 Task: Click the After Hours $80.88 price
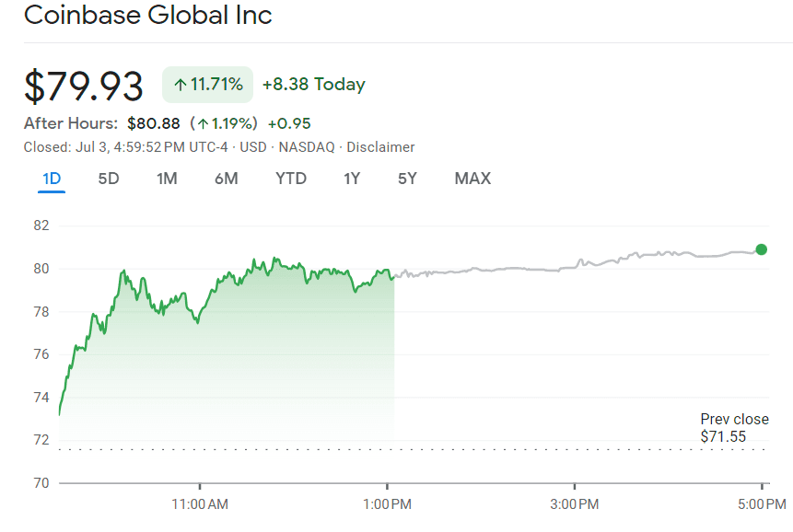point(154,123)
